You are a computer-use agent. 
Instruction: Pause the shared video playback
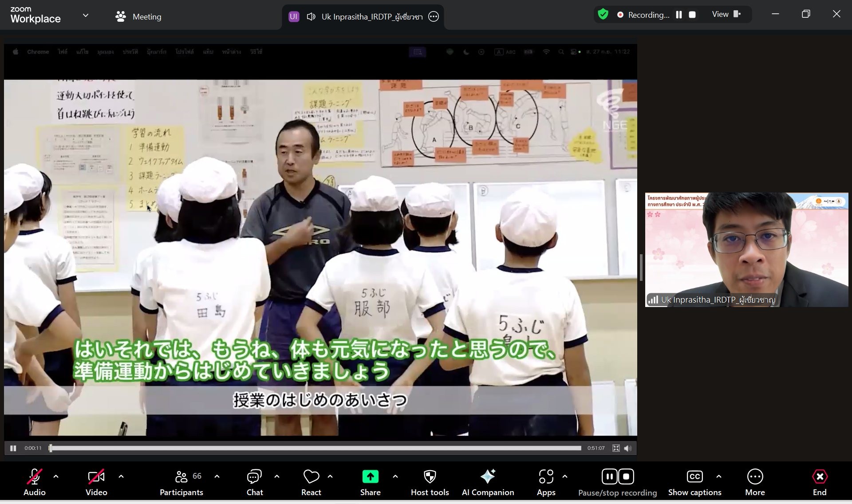pyautogui.click(x=13, y=448)
